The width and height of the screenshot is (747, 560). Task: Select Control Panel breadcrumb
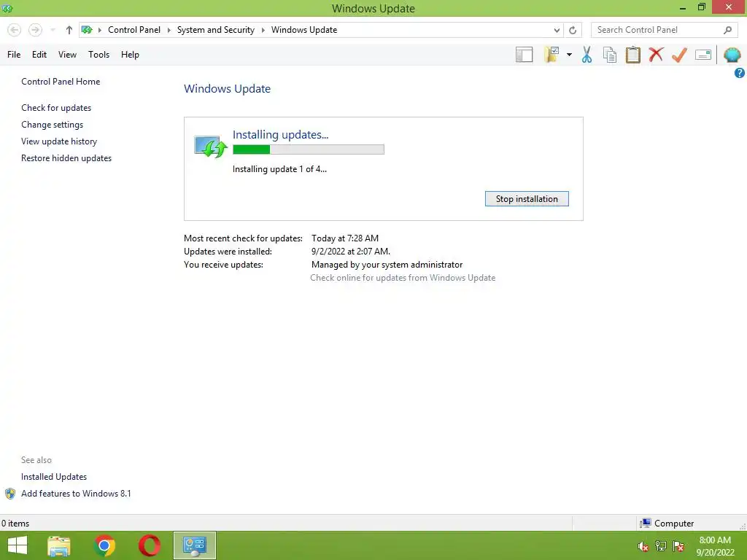[134, 30]
